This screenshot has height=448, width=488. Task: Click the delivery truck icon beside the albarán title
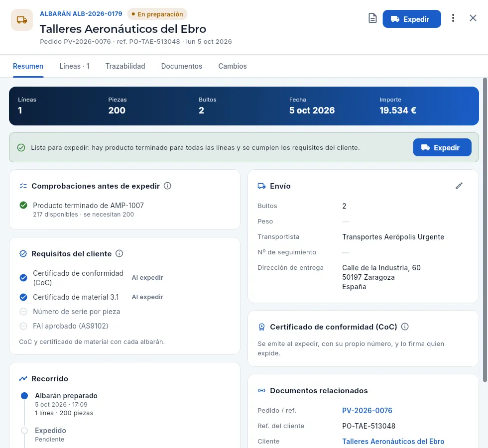click(x=22, y=20)
